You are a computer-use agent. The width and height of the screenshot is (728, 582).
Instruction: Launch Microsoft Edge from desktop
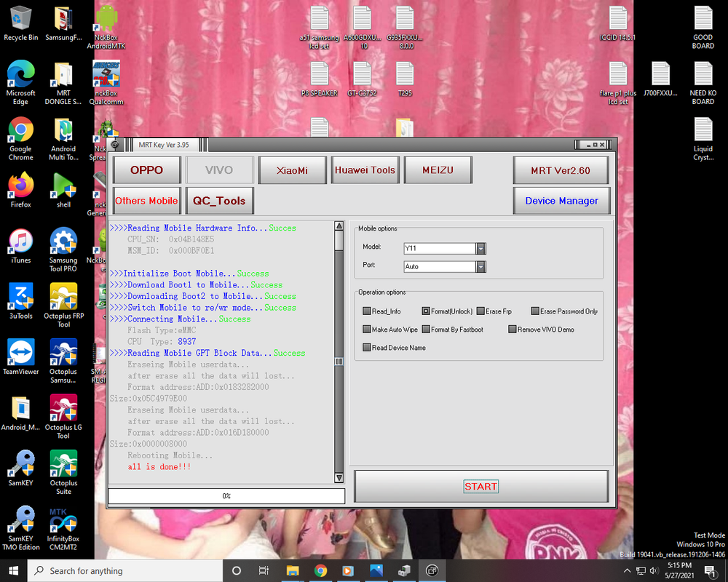tap(20, 83)
